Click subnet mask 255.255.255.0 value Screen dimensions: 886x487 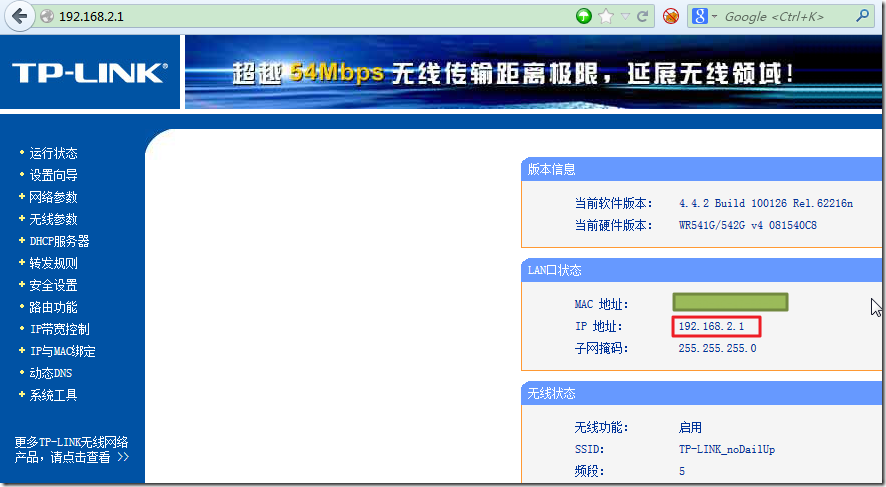717,348
